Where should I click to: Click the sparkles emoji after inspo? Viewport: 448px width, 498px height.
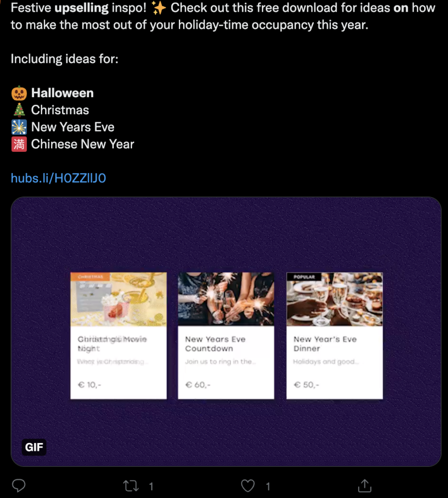coord(158,8)
